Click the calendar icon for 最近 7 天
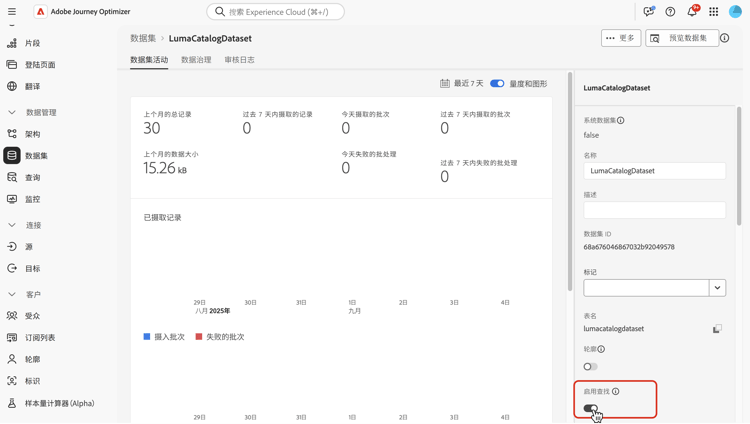This screenshot has height=424, width=750. [444, 83]
